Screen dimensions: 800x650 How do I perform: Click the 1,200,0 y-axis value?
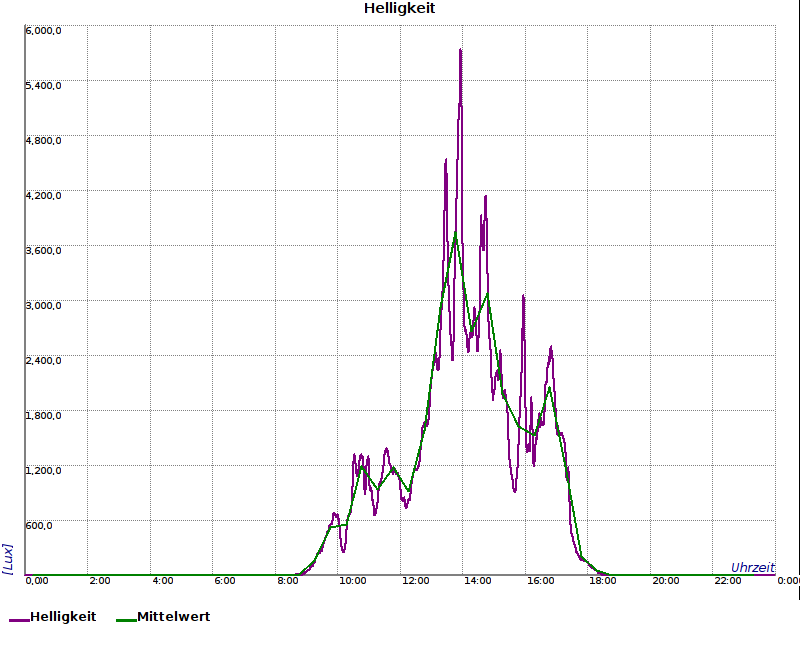click(x=43, y=470)
